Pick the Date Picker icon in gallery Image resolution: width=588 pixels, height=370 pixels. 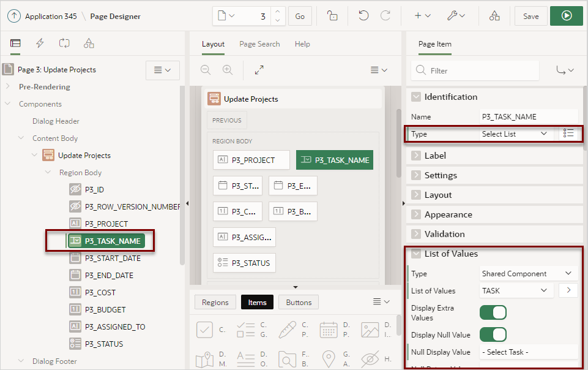329,330
